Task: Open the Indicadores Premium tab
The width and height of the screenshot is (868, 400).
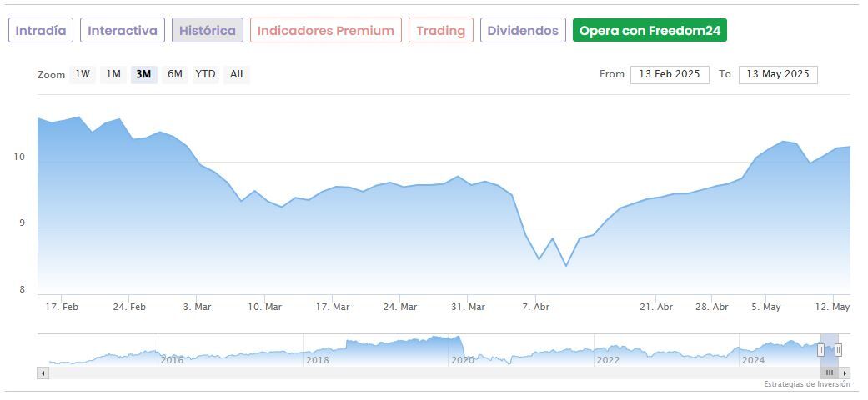Action: coord(325,31)
